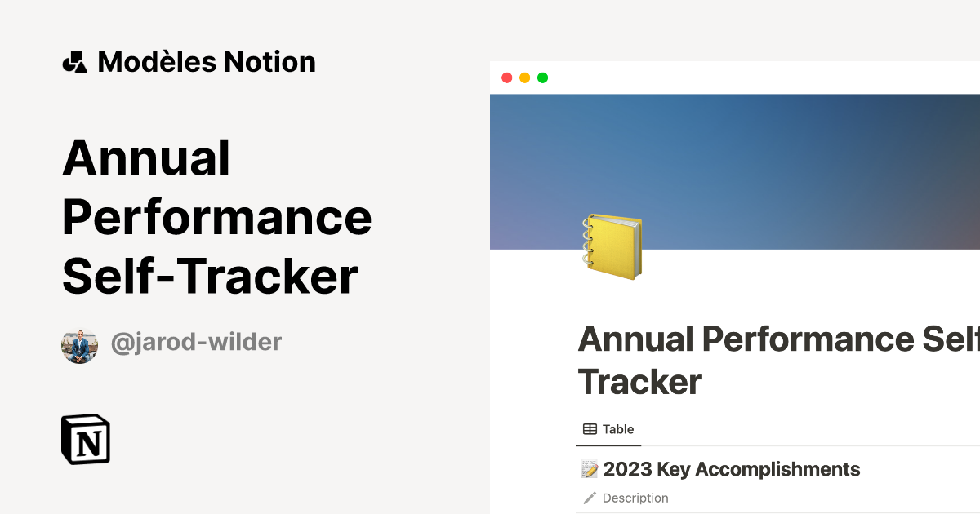
Task: Click the 2023 Key Accomplishments heading
Action: 732,469
